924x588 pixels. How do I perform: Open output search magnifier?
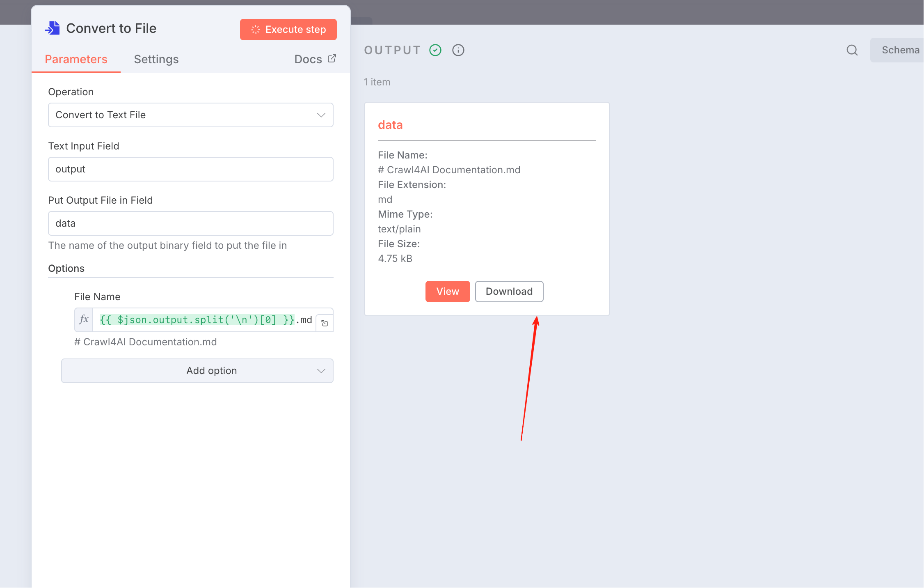852,50
